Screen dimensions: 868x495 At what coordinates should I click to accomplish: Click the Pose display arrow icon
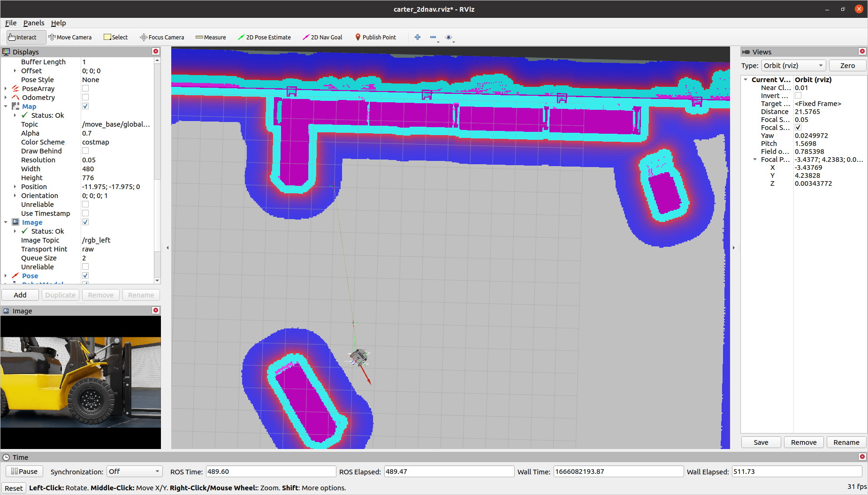coord(15,276)
